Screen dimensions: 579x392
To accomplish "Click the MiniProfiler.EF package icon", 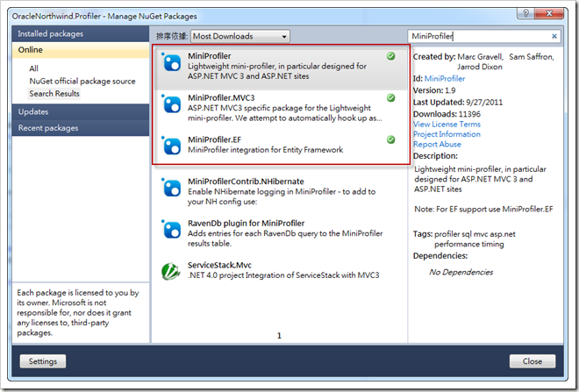I will 172,146.
